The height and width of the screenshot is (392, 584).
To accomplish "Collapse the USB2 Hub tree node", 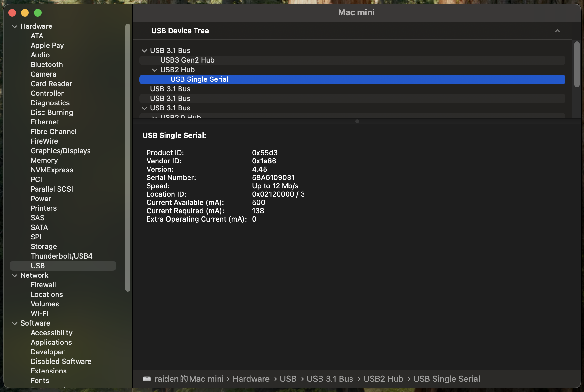I will pyautogui.click(x=155, y=70).
